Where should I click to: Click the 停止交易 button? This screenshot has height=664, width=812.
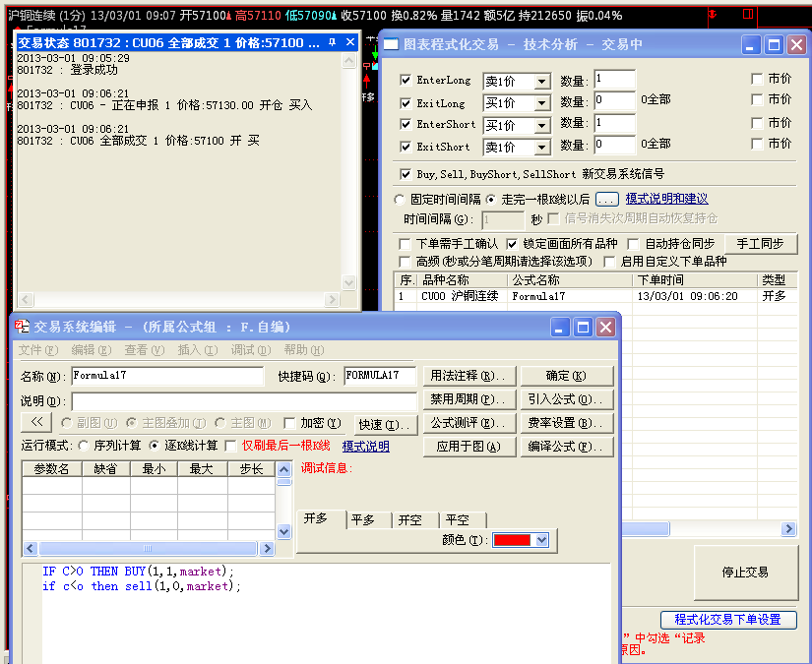click(x=745, y=572)
